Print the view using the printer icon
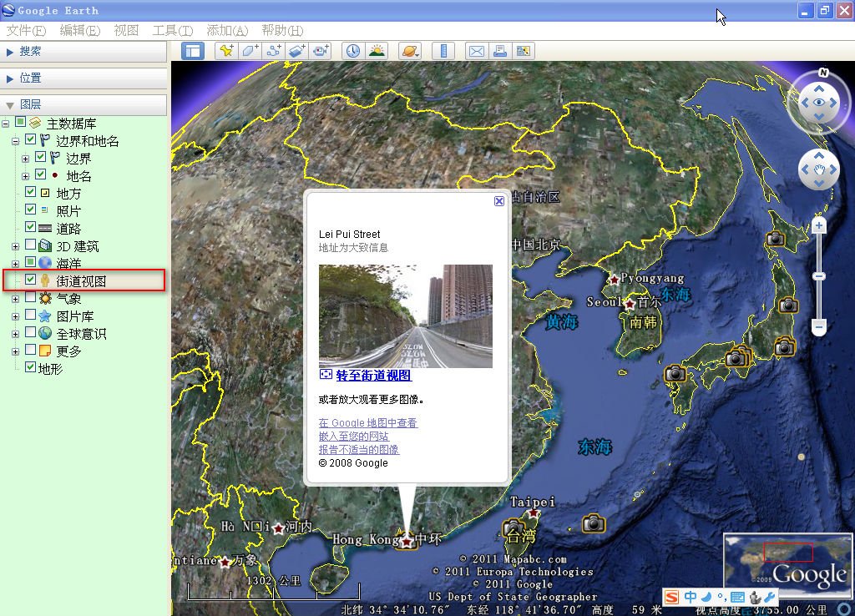Viewport: 855px width, 616px height. coord(499,50)
